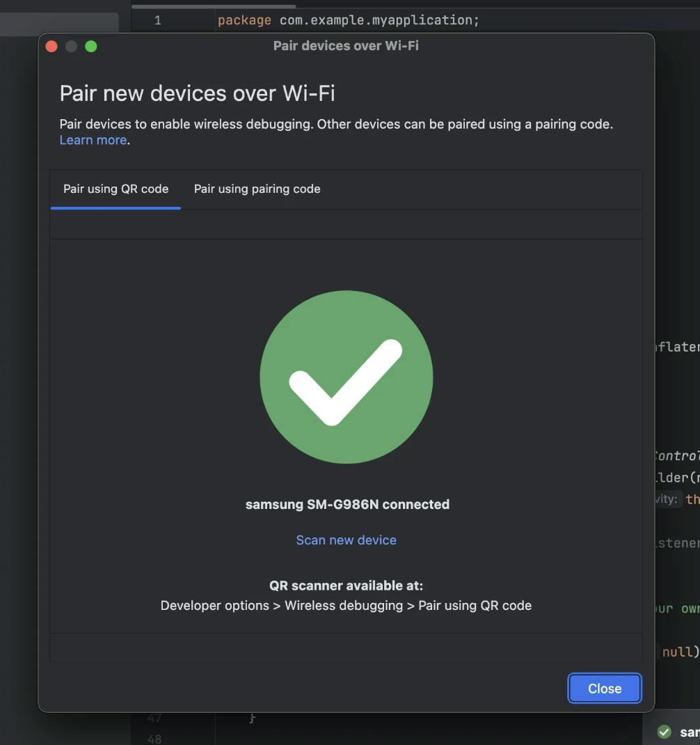The width and height of the screenshot is (700, 745).
Task: Click line number 48 in the gutter
Action: [154, 739]
